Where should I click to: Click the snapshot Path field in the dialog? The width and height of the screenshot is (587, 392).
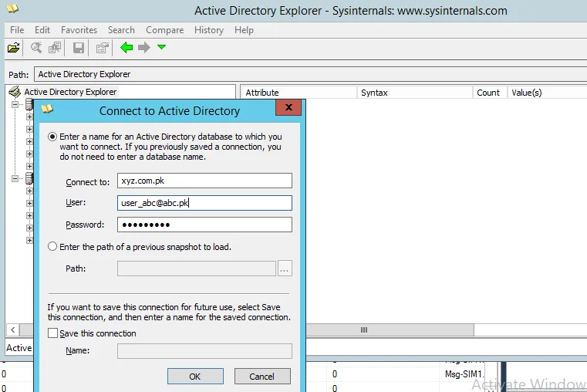coord(197,269)
